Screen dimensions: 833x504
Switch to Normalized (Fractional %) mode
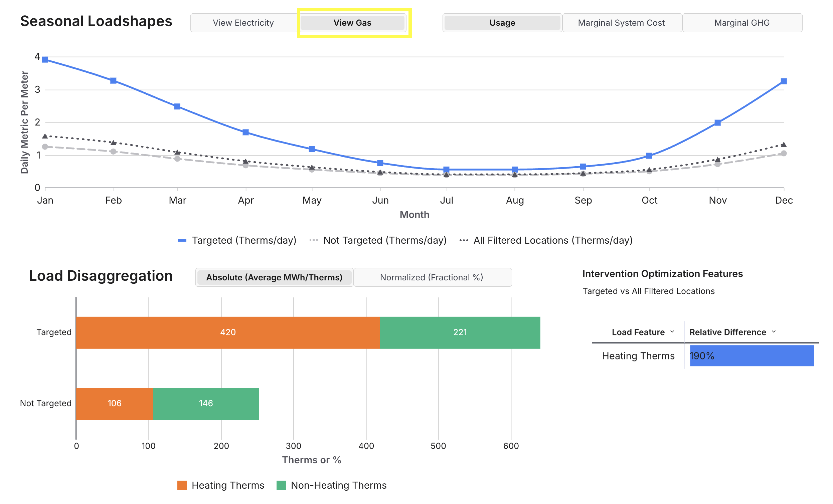point(432,277)
